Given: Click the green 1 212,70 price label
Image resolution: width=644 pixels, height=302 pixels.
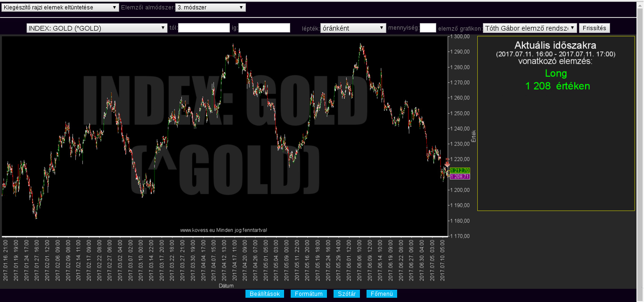Looking at the screenshot, I should coord(460,170).
